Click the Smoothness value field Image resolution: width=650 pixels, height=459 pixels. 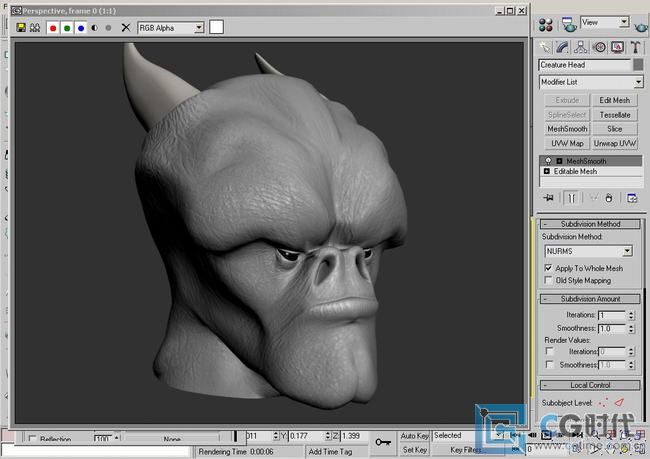click(612, 328)
